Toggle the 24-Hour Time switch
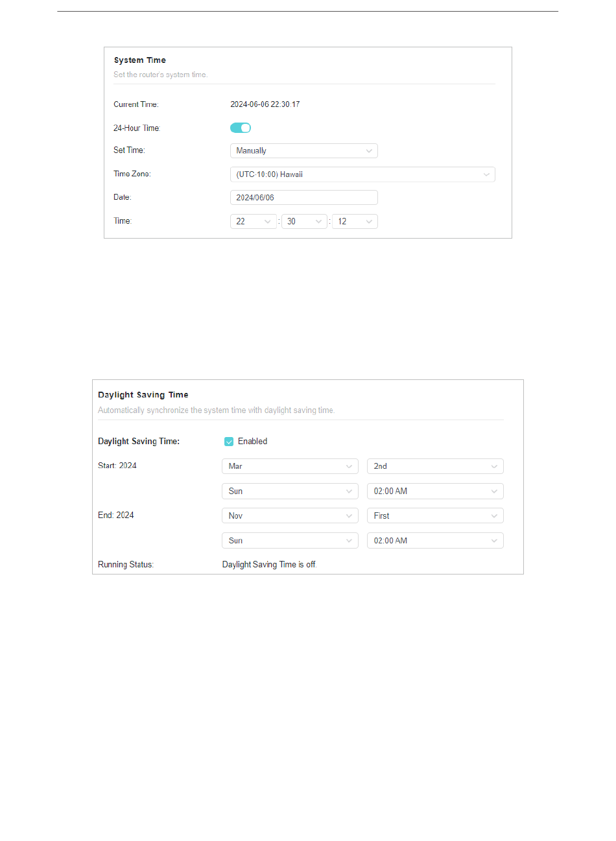 click(241, 128)
